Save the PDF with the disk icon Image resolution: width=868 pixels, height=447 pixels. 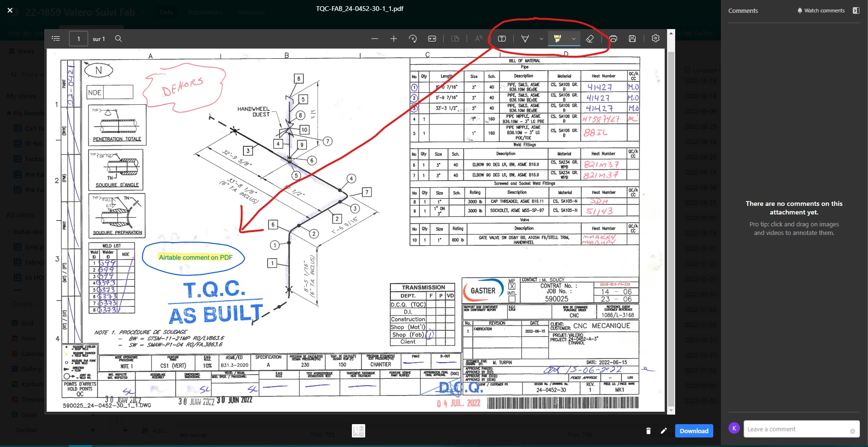632,39
